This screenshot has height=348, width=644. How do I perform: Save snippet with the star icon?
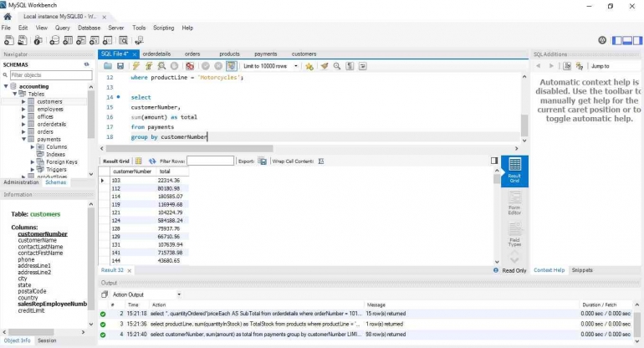309,66
